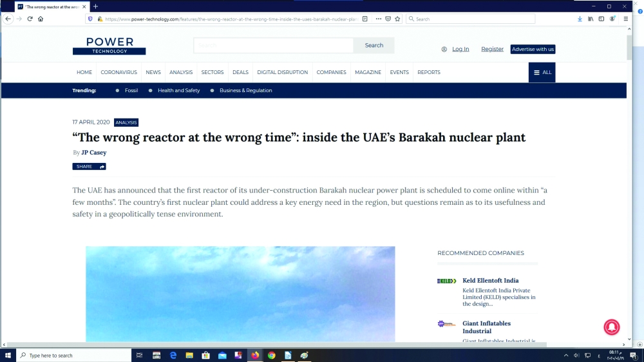Screen dimensions: 644x362
Task: Go to the browser home page icon
Action: (x=41, y=19)
